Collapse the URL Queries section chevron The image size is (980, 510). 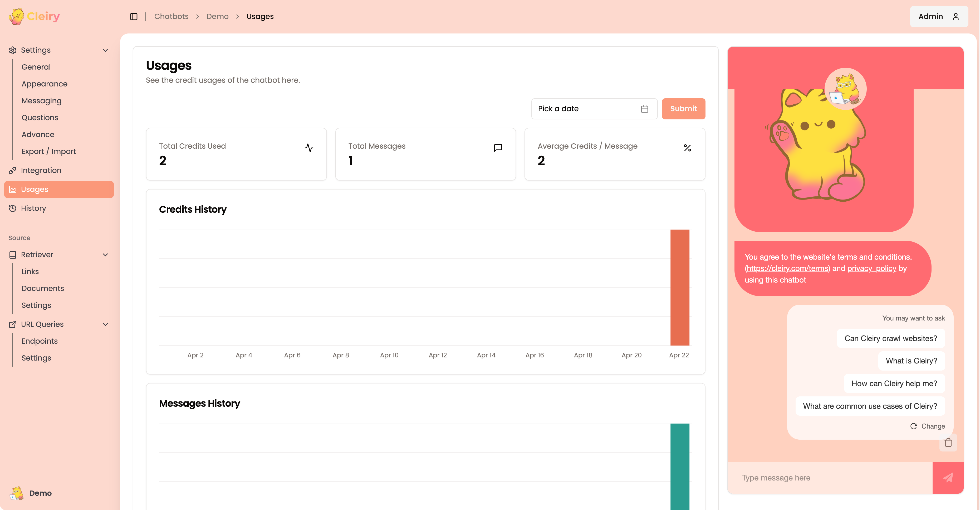(x=105, y=324)
